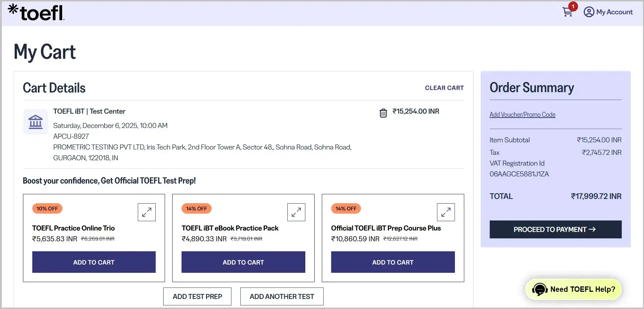This screenshot has height=309, width=644.
Task: Click the test center building icon
Action: 36,122
